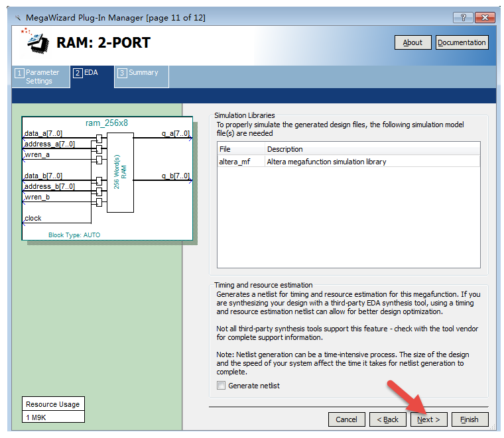Click the File column header
The height and width of the screenshot is (438, 504).
pyautogui.click(x=241, y=149)
